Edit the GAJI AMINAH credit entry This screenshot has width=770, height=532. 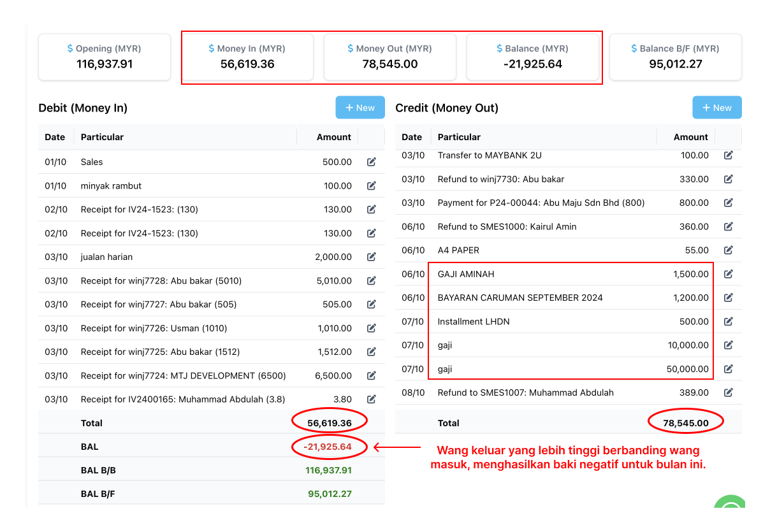click(x=729, y=274)
